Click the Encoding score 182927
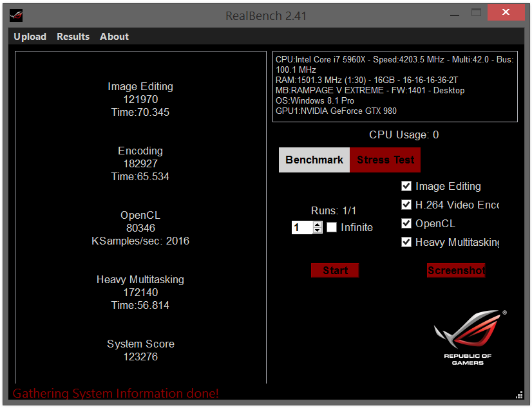The width and height of the screenshot is (532, 408). click(140, 163)
